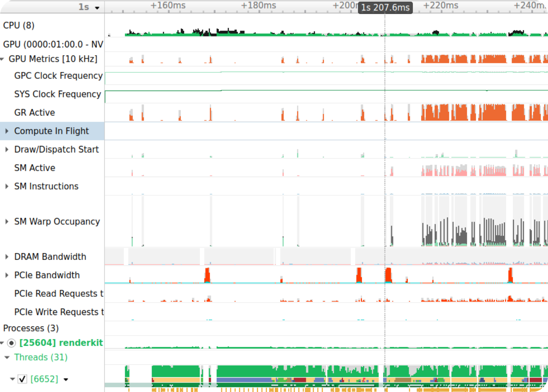548x392 pixels.
Task: Collapse the [25604] renderkit process
Action: (x=2, y=343)
